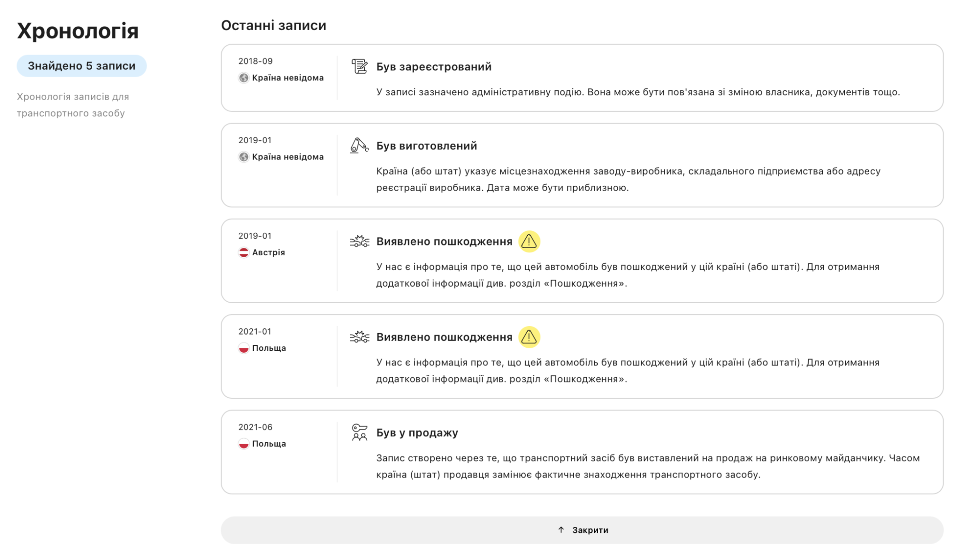
Task: Click the Poland damage collision icon
Action: pos(359,337)
